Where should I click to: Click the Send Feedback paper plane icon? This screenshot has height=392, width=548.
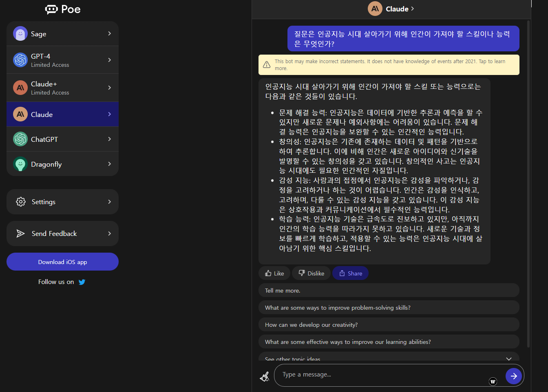click(x=21, y=233)
